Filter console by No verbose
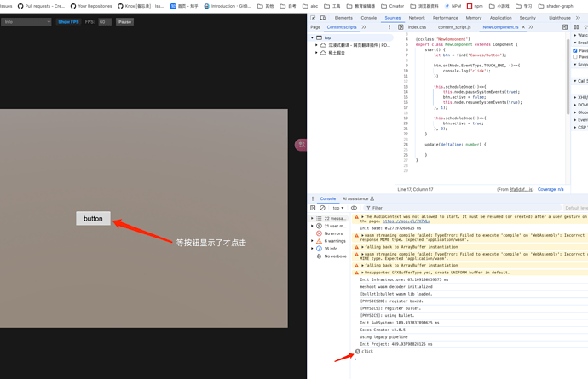This screenshot has width=588, height=379. click(x=331, y=256)
